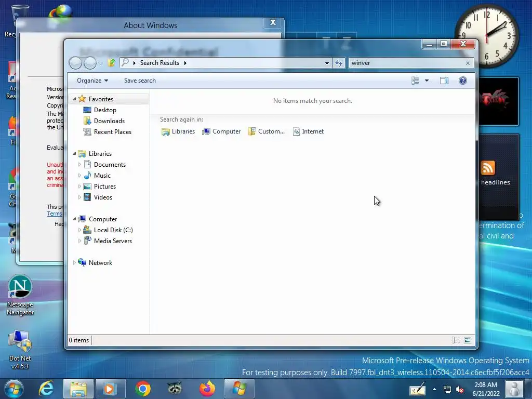The height and width of the screenshot is (399, 532).
Task: Launch Internet Explorer from taskbar
Action: click(46, 389)
